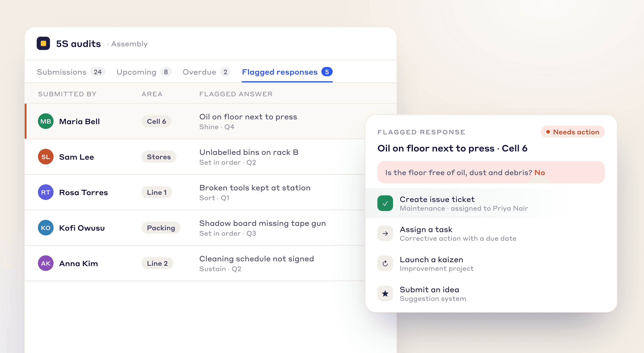Choose the Assign a task option
The height and width of the screenshot is (353, 644).
491,233
